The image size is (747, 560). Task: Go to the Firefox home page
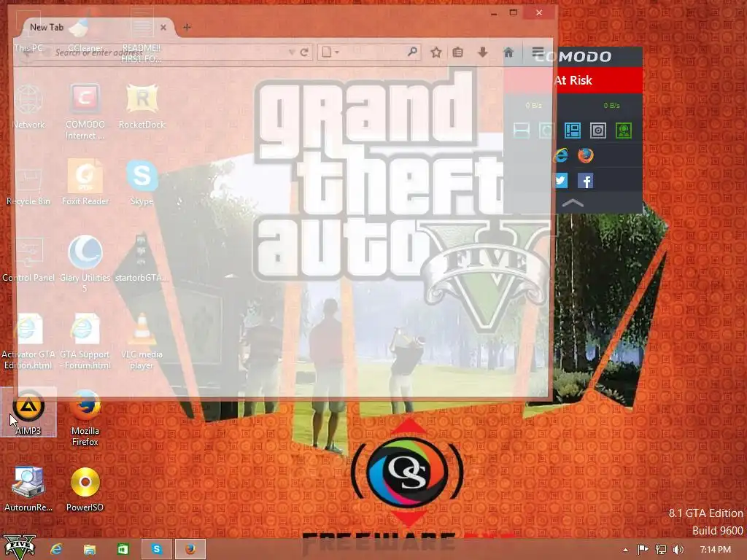tap(508, 52)
